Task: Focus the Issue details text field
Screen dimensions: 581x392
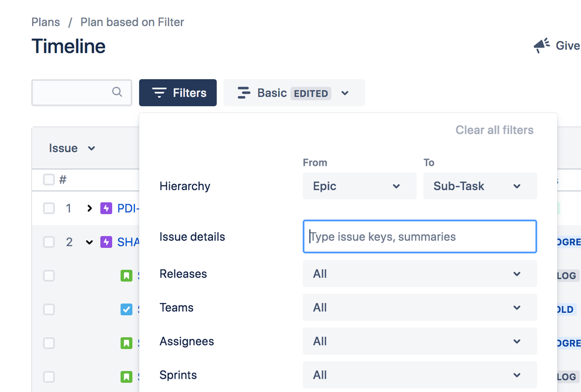Action: click(x=419, y=237)
